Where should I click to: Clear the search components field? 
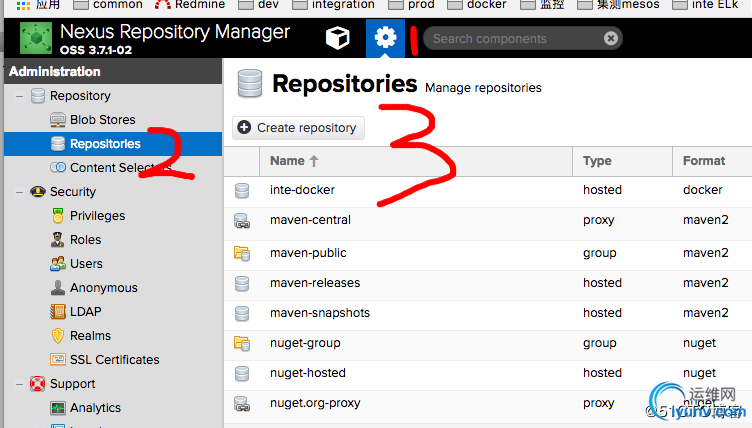[x=611, y=38]
